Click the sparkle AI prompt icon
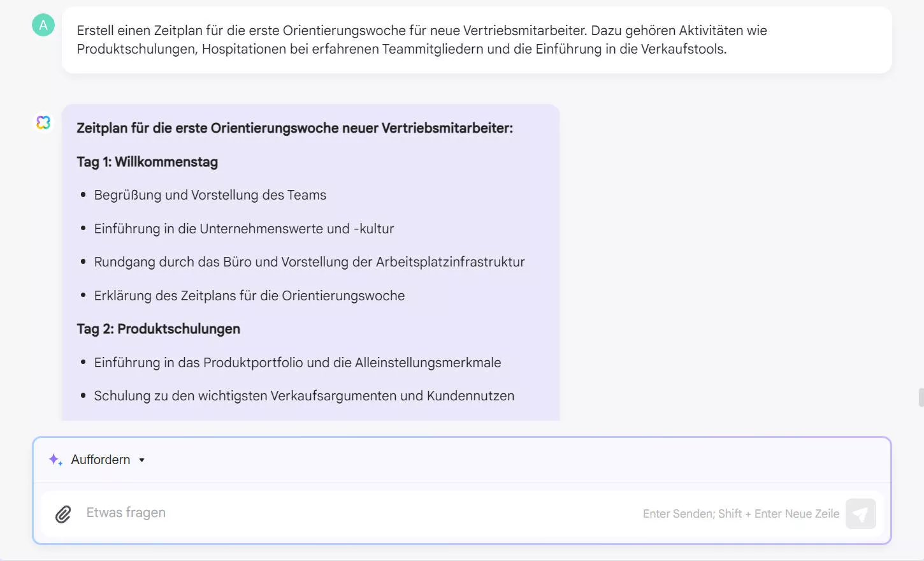Image resolution: width=924 pixels, height=561 pixels. 55,459
